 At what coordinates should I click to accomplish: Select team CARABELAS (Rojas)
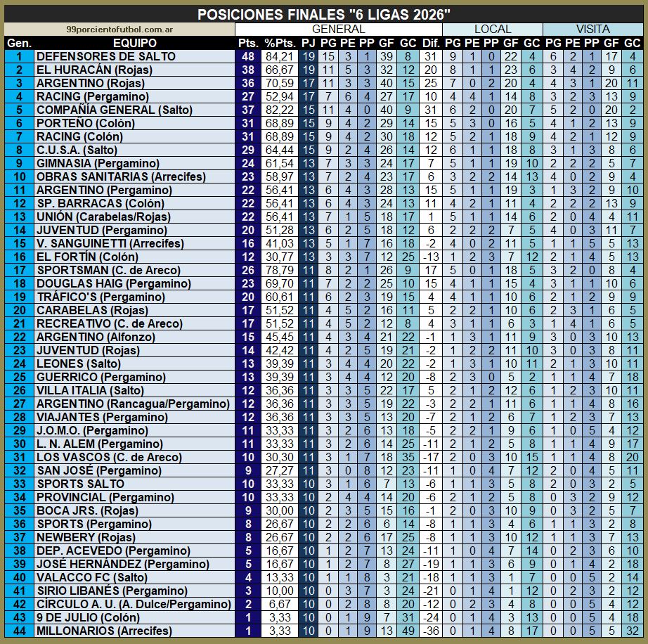tap(92, 311)
